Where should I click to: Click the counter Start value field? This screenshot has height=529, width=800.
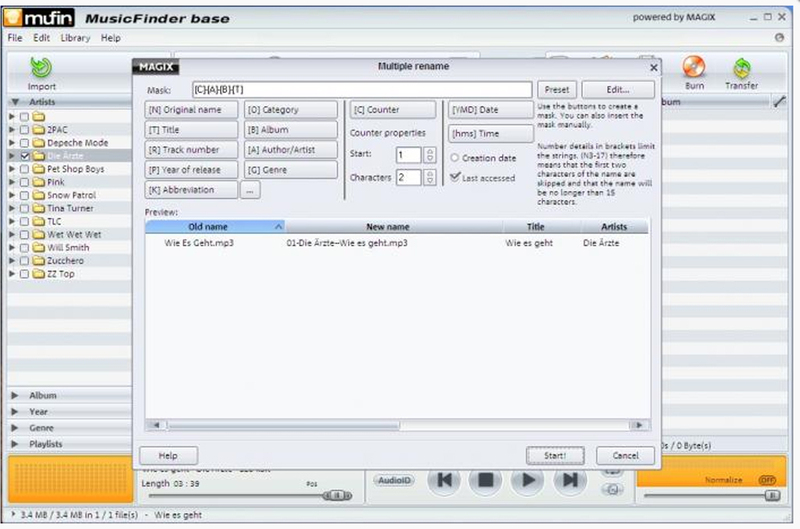coord(409,155)
